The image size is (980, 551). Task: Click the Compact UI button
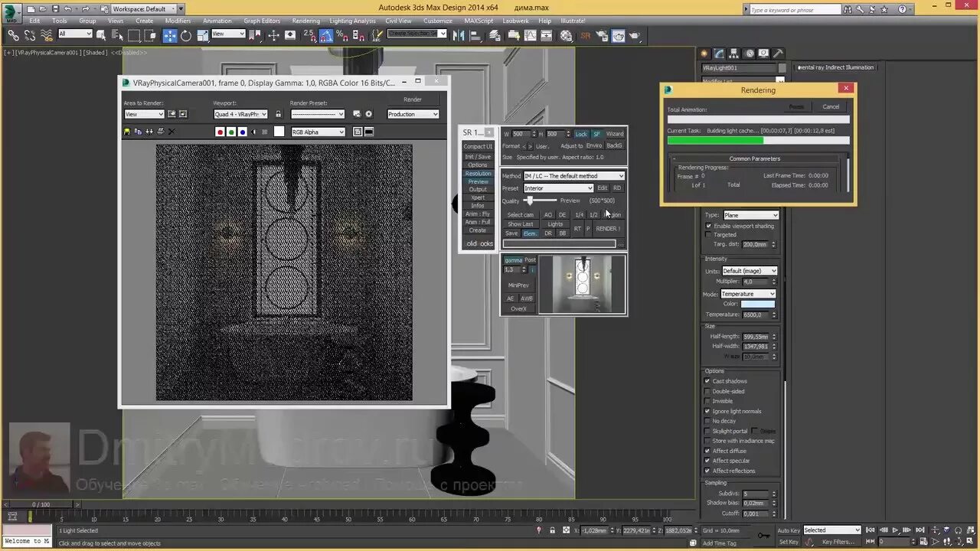tap(478, 146)
